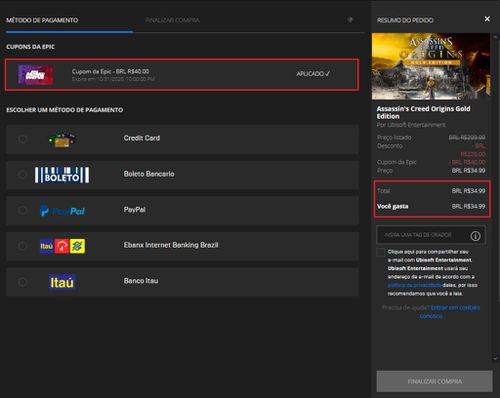Open the Método de Pagamento tab
The width and height of the screenshot is (500, 398).
(42, 20)
